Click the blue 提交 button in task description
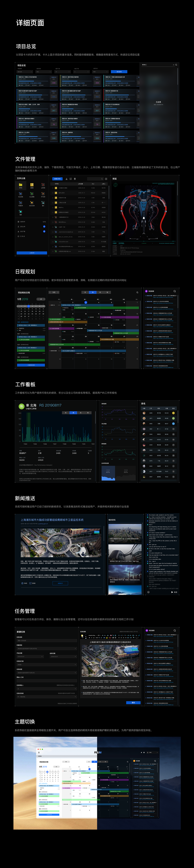This screenshot has width=194, height=868. (x=133, y=703)
